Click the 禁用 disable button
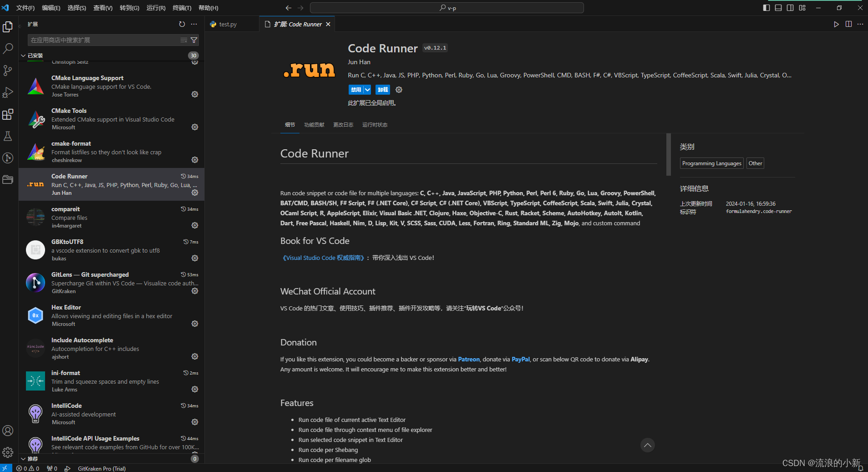 pyautogui.click(x=356, y=90)
